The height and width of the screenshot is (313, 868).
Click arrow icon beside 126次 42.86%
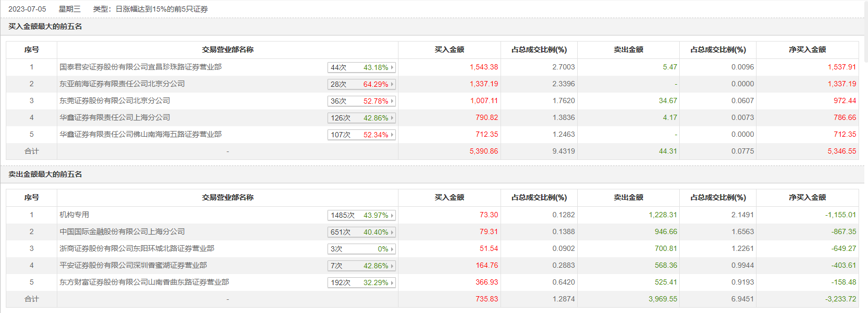[x=392, y=118]
